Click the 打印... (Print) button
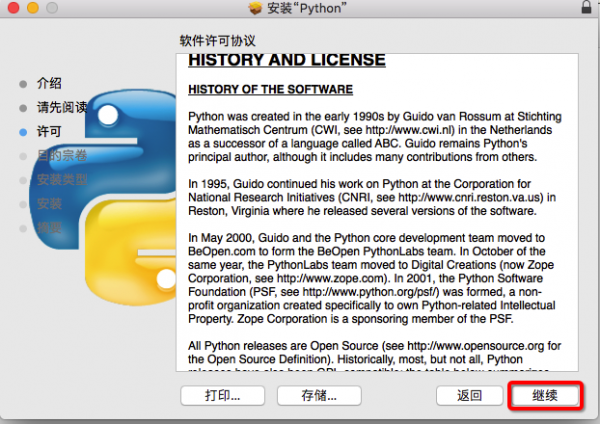The image size is (600, 424). pos(222,395)
